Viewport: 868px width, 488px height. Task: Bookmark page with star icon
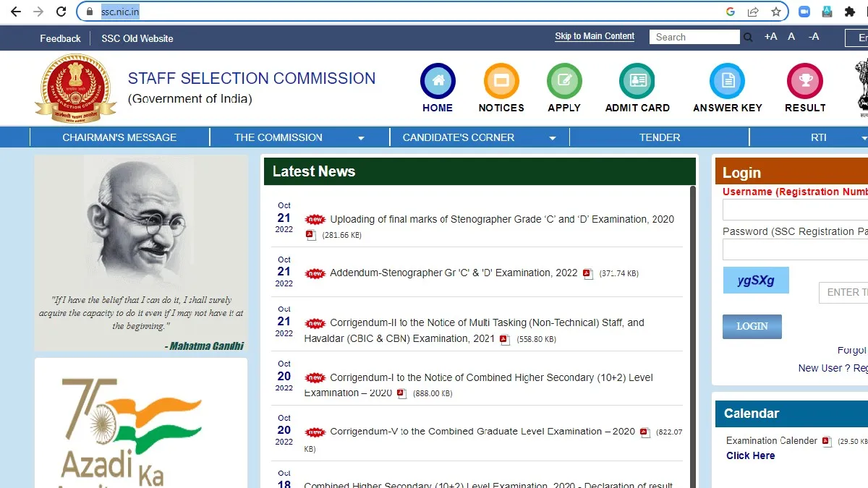[x=775, y=12]
